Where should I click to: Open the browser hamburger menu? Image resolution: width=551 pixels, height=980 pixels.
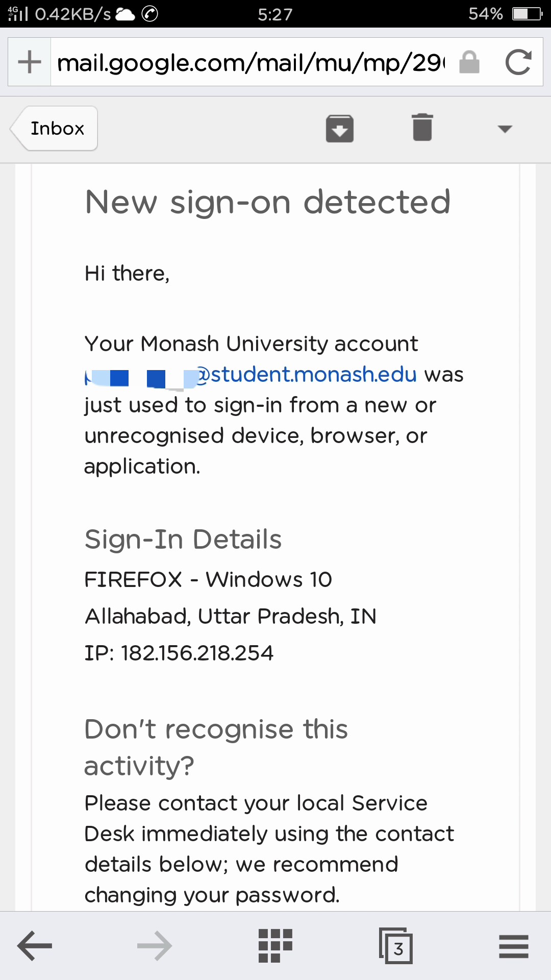(514, 946)
